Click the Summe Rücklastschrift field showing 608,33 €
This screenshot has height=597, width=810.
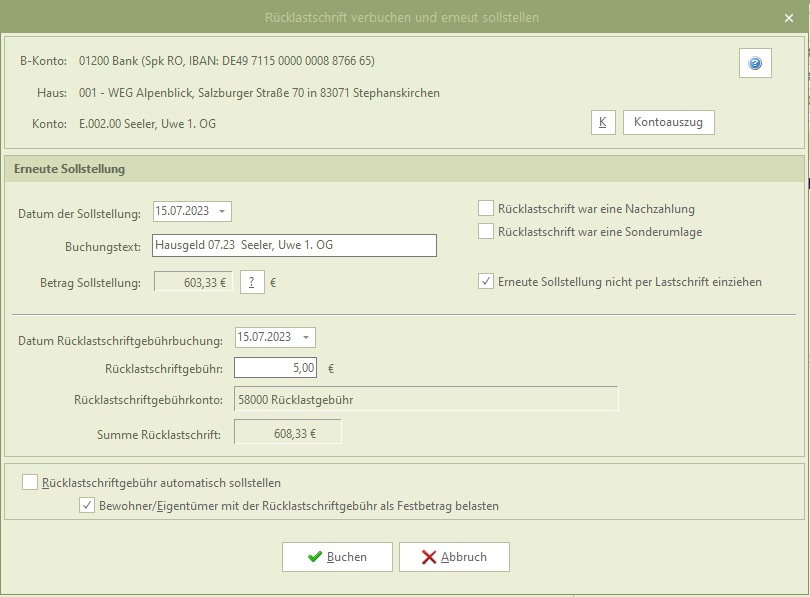(x=288, y=432)
